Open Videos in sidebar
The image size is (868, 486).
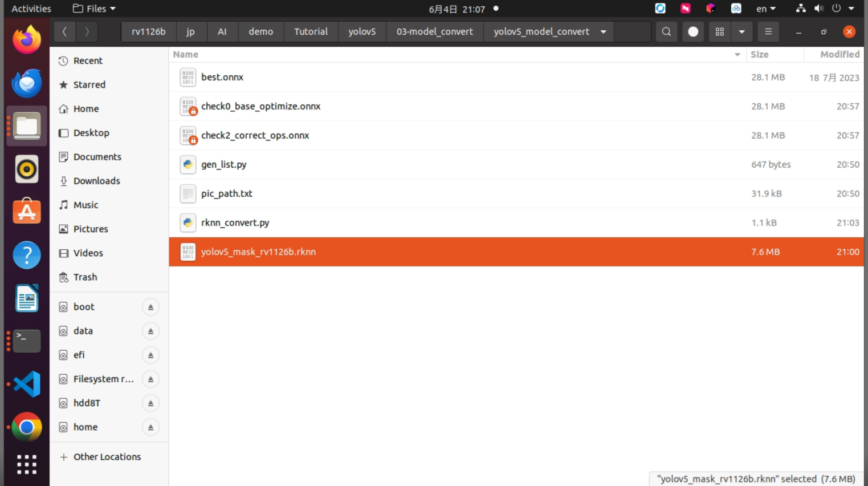coord(108,253)
